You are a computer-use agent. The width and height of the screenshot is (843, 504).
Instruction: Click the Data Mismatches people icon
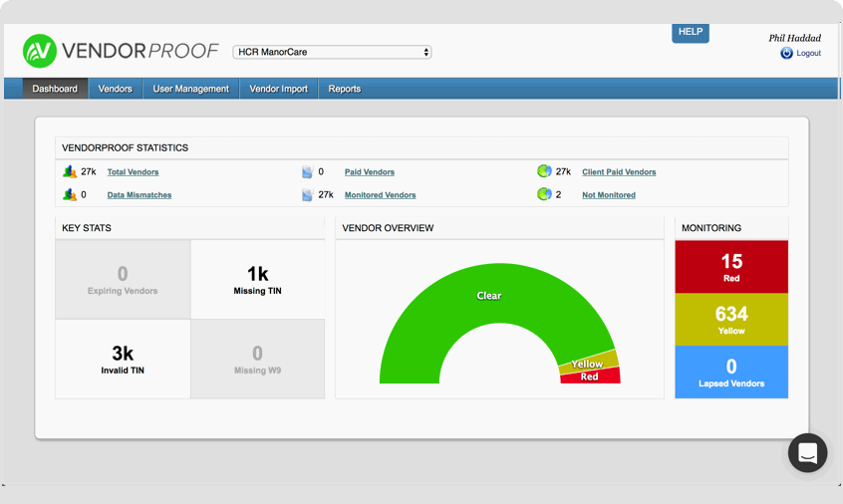point(70,194)
